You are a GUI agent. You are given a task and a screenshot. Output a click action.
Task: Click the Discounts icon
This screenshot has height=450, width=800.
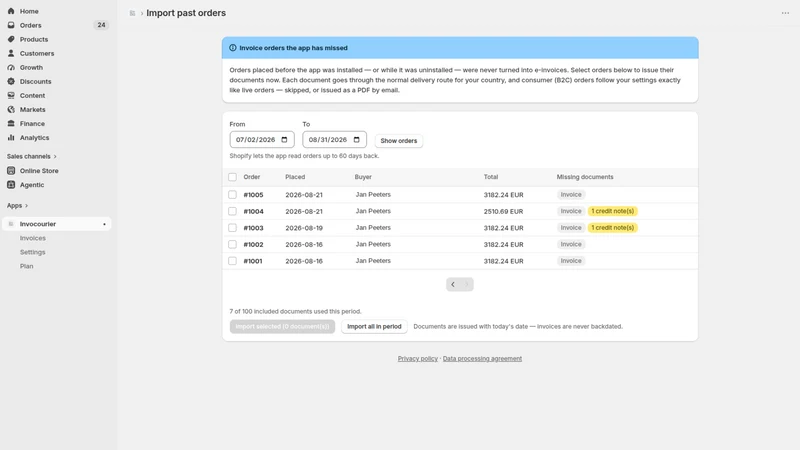tap(11, 81)
